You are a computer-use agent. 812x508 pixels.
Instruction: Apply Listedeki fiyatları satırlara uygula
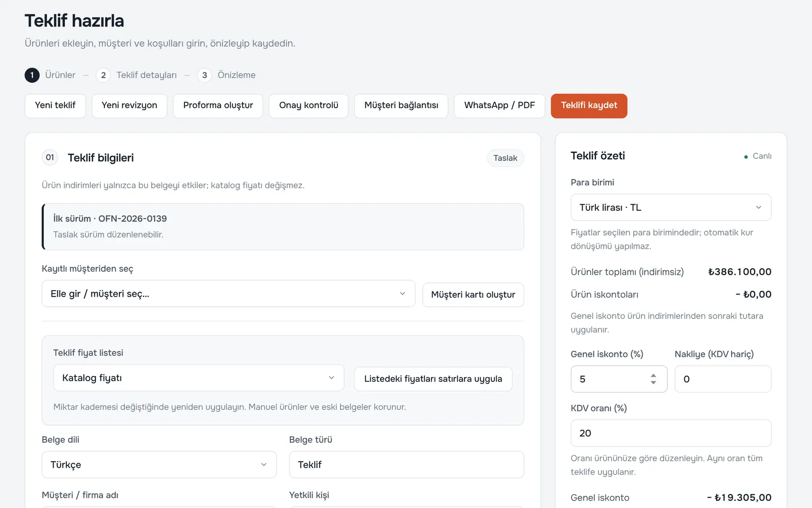(x=433, y=379)
